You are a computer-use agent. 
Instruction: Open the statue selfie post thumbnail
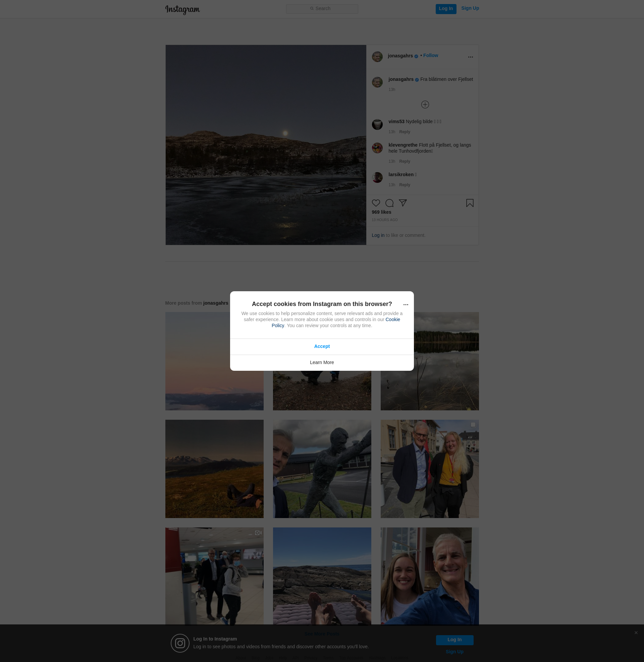tap(322, 469)
